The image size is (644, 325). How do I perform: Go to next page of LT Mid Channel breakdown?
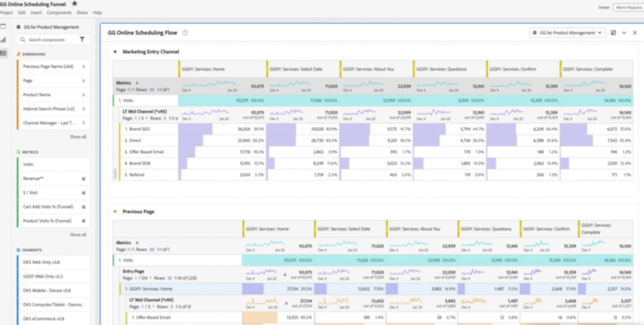(x=147, y=118)
